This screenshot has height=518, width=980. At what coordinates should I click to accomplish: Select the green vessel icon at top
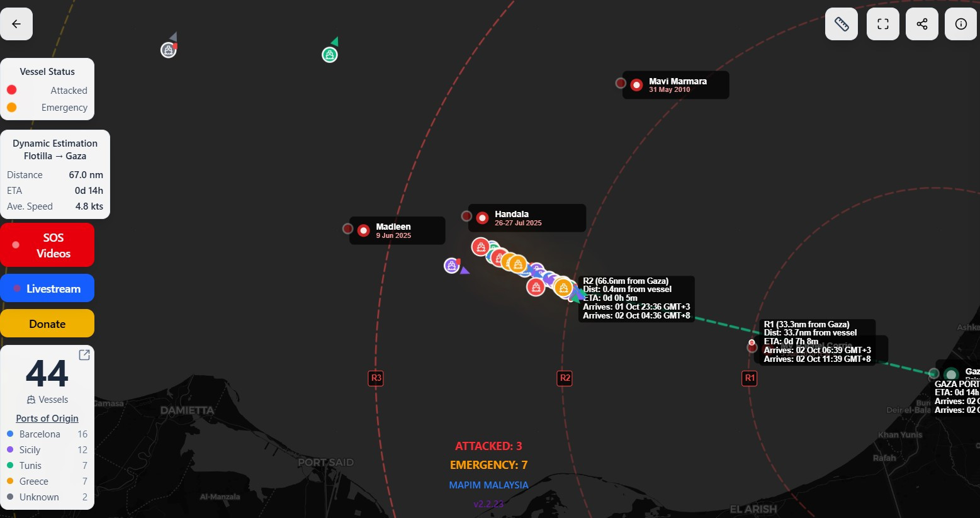pyautogui.click(x=330, y=55)
